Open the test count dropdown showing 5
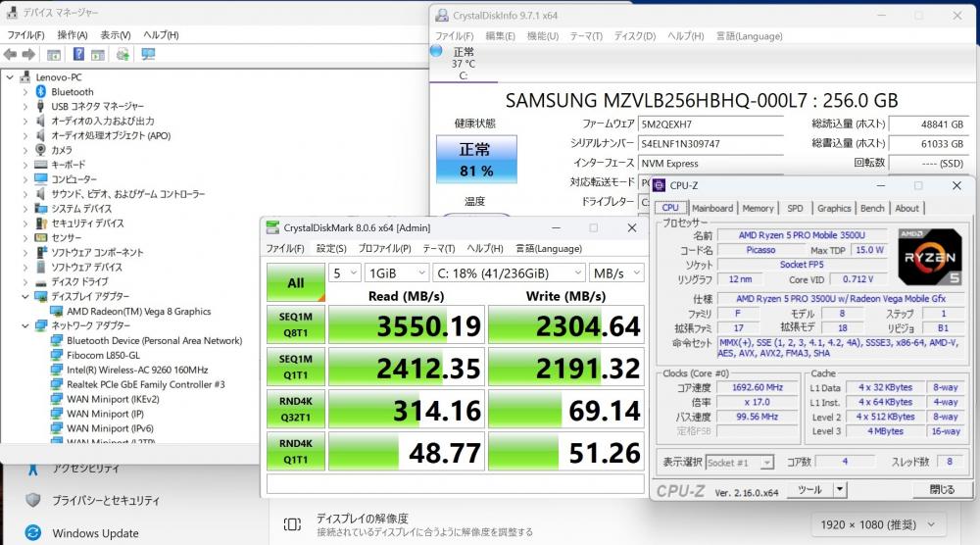 click(344, 273)
